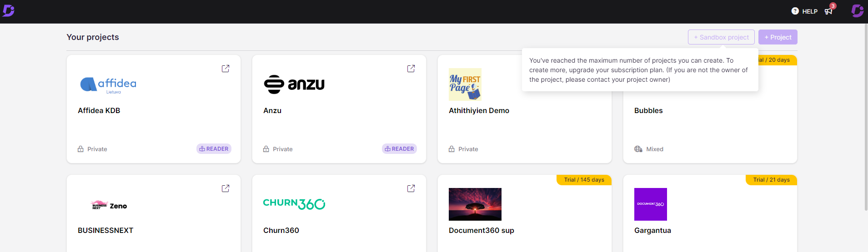Click Churn360 open-in-new-tab icon

pos(411,188)
